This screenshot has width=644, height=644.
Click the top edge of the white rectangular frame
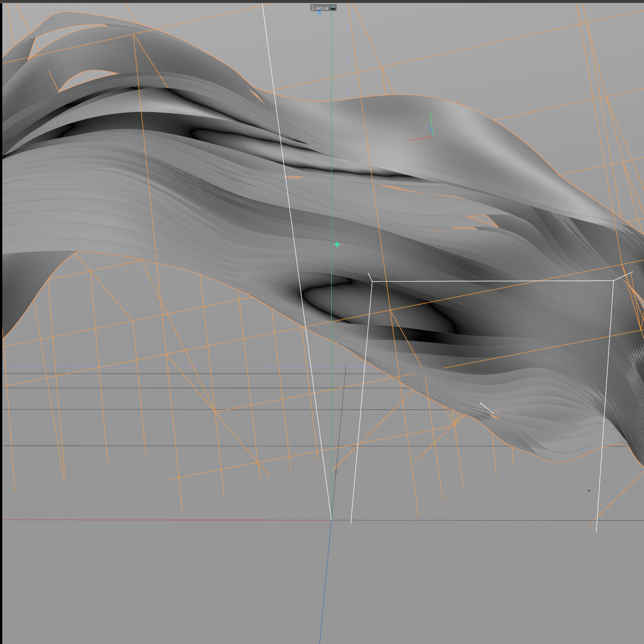489,281
